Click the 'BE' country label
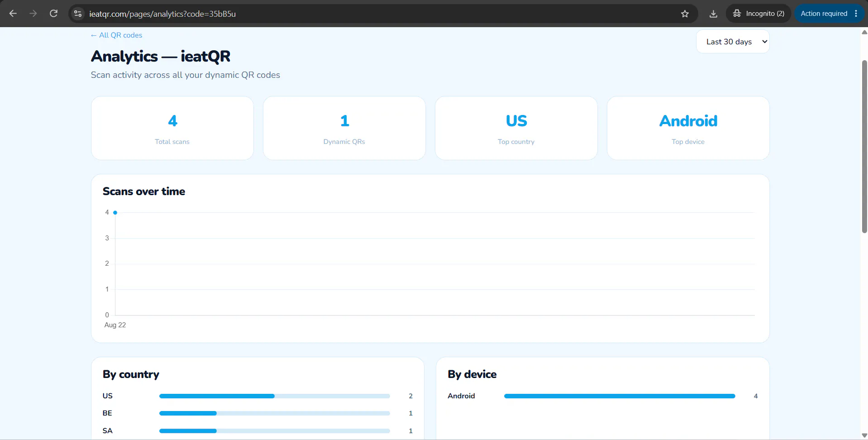Image resolution: width=868 pixels, height=440 pixels. (107, 413)
